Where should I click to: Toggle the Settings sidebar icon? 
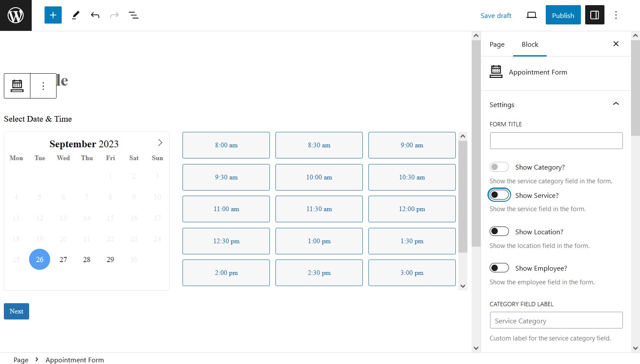(x=595, y=15)
